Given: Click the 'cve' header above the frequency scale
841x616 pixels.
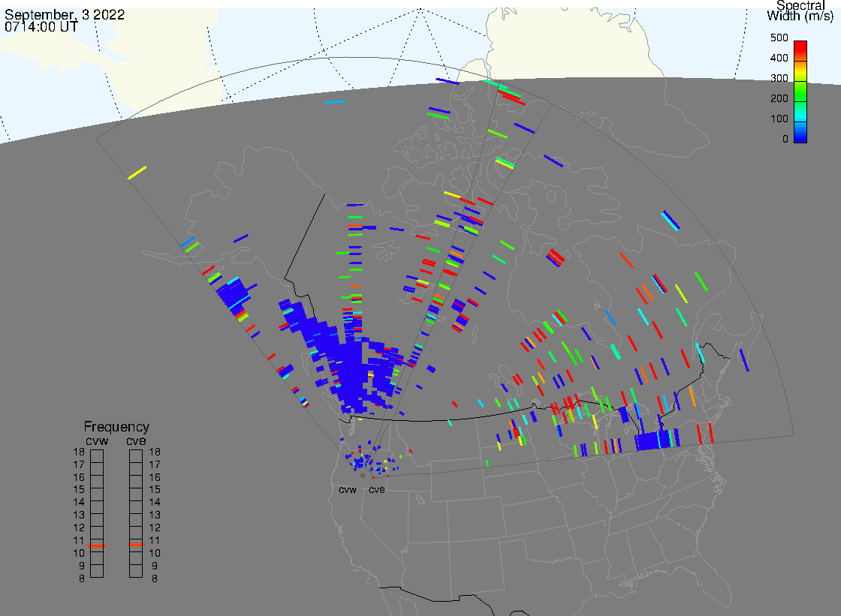Looking at the screenshot, I should pyautogui.click(x=136, y=441).
